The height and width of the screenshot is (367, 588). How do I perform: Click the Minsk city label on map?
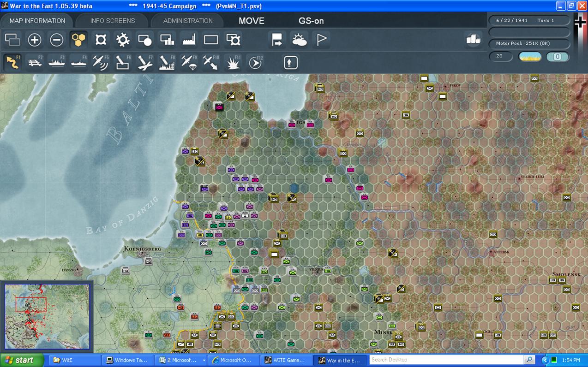[x=383, y=332]
